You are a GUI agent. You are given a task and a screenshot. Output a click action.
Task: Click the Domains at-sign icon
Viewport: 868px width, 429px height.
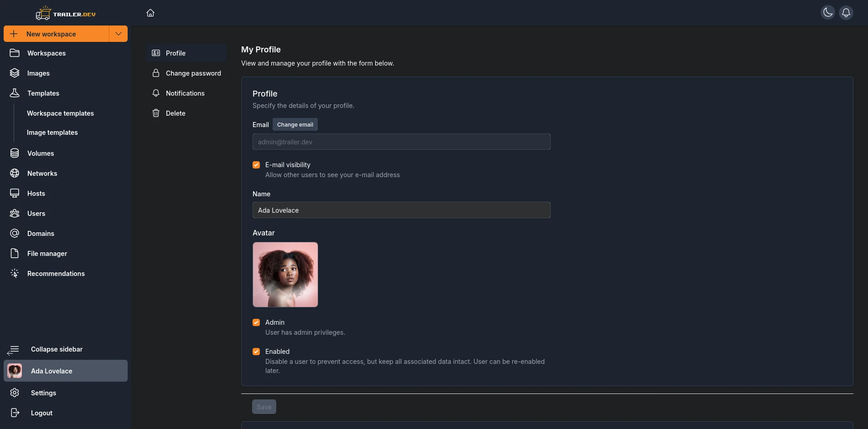point(15,233)
